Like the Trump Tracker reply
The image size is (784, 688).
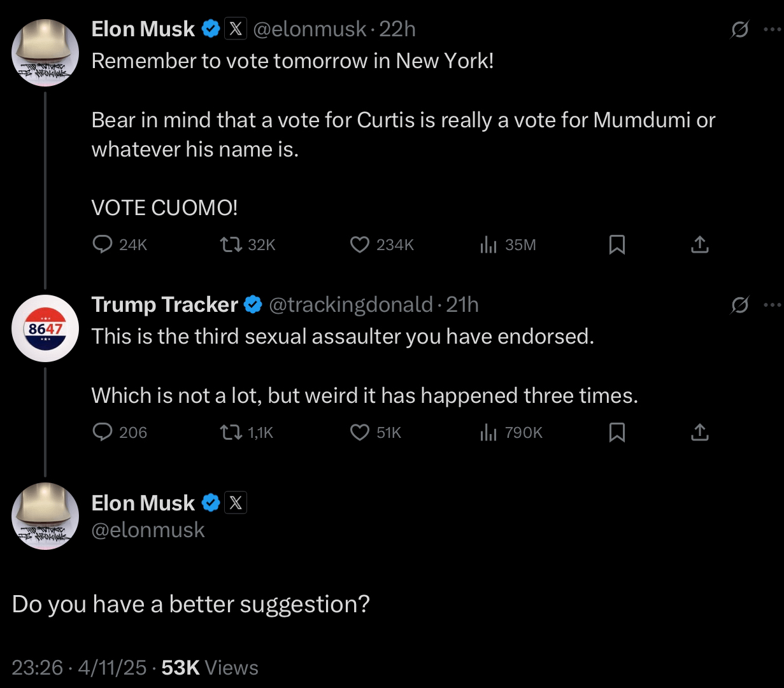[360, 433]
